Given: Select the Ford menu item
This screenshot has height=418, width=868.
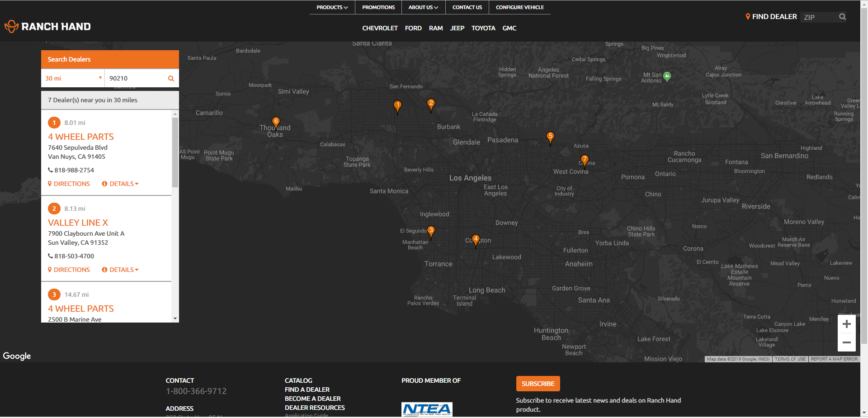Looking at the screenshot, I should [x=413, y=28].
